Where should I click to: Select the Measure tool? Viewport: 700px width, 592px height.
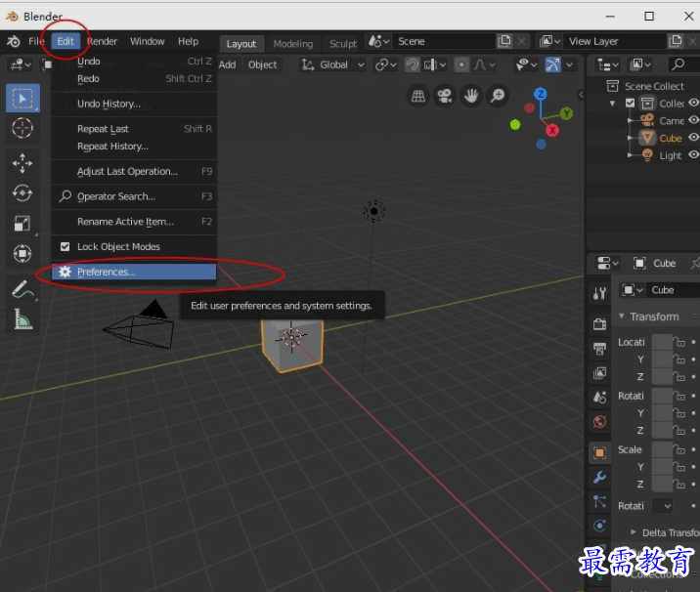pos(22,319)
